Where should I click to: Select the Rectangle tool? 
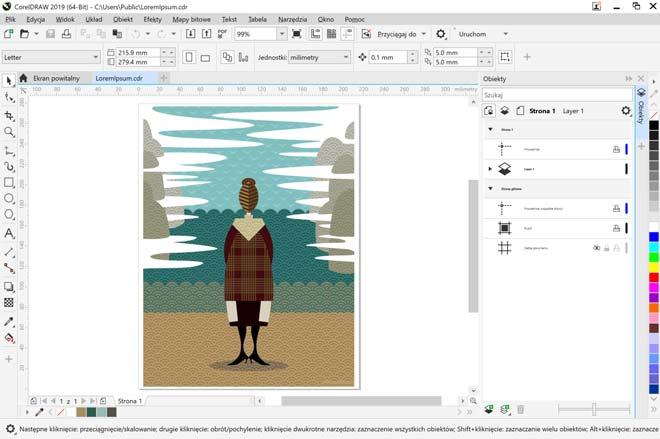click(9, 182)
